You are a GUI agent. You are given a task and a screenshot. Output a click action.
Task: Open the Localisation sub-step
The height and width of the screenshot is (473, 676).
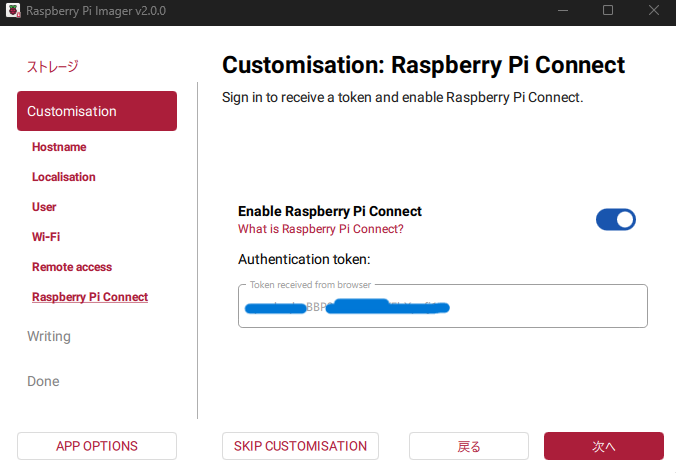tap(64, 177)
